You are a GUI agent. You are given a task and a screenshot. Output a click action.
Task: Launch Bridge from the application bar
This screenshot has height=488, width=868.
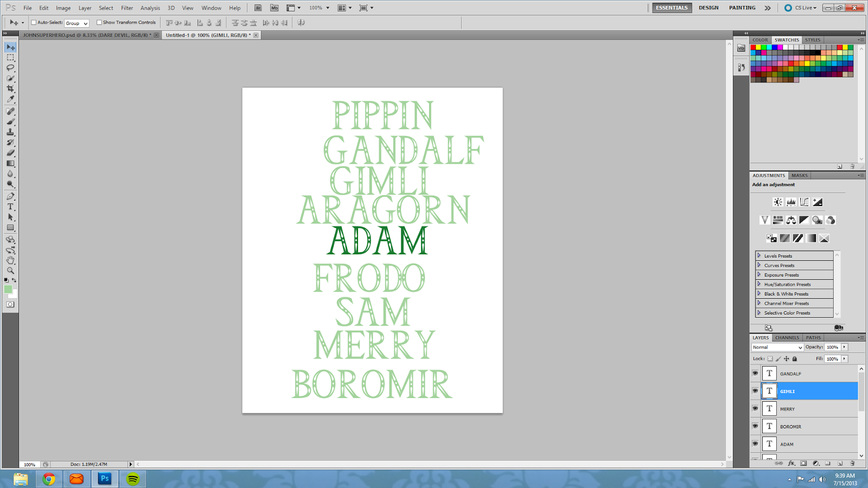pos(258,8)
